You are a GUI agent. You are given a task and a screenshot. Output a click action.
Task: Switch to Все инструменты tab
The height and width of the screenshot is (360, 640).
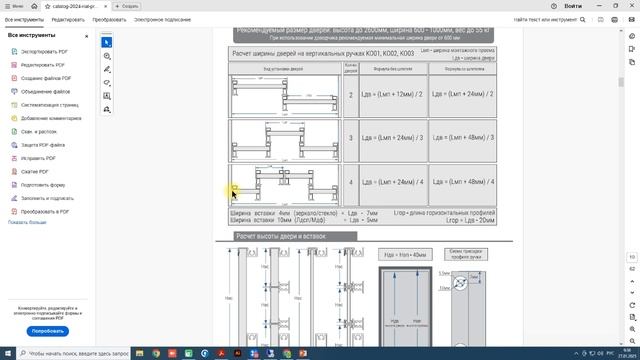click(24, 20)
